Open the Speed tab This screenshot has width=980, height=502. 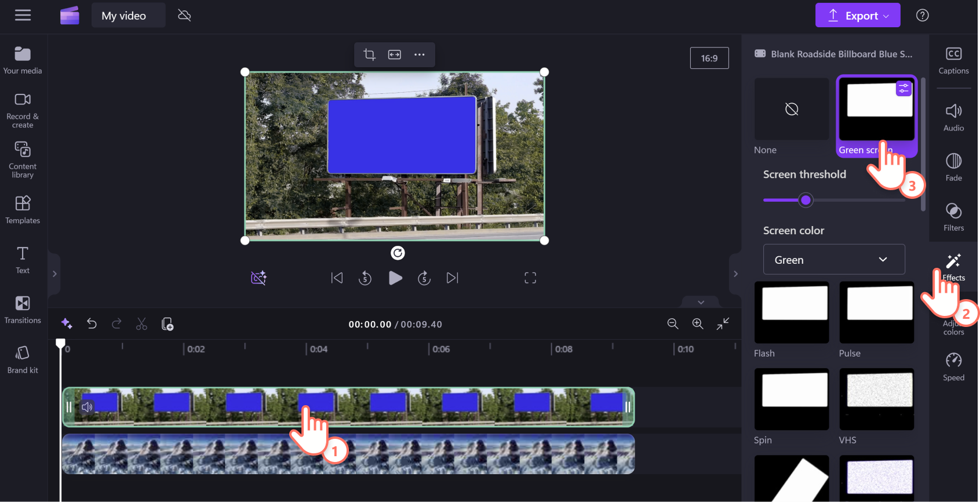[953, 366]
